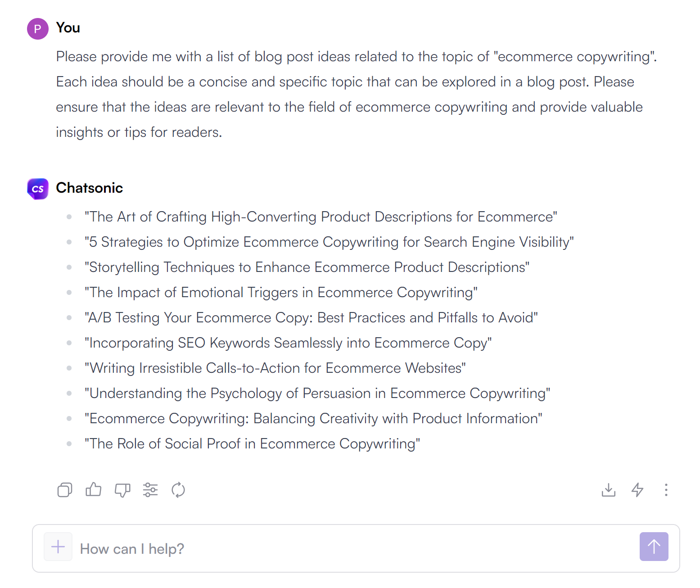The width and height of the screenshot is (700, 588).
Task: Click the "You" sender label
Action: click(68, 28)
